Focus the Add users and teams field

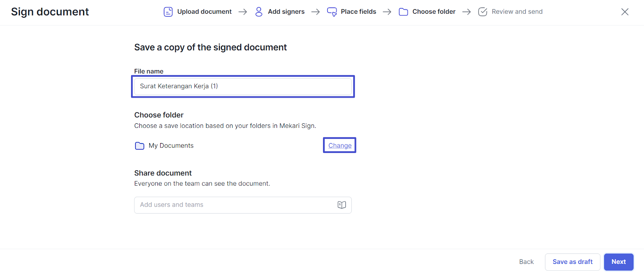[235, 205]
